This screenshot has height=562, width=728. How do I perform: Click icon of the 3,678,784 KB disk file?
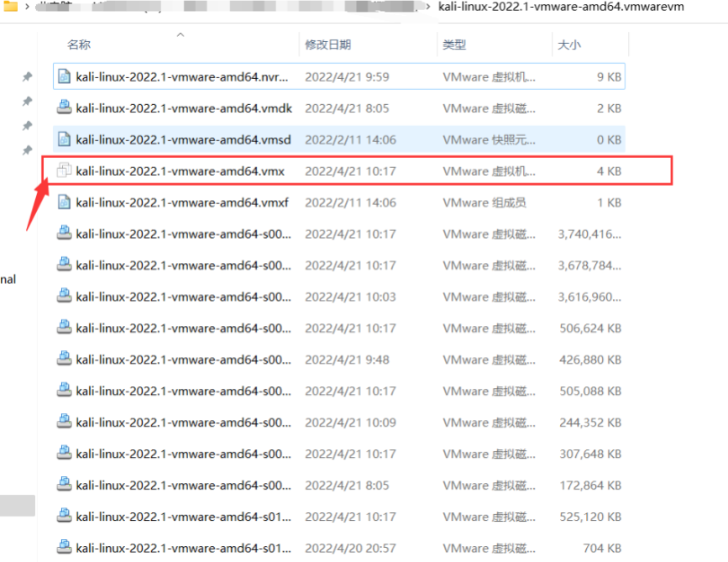click(x=64, y=265)
